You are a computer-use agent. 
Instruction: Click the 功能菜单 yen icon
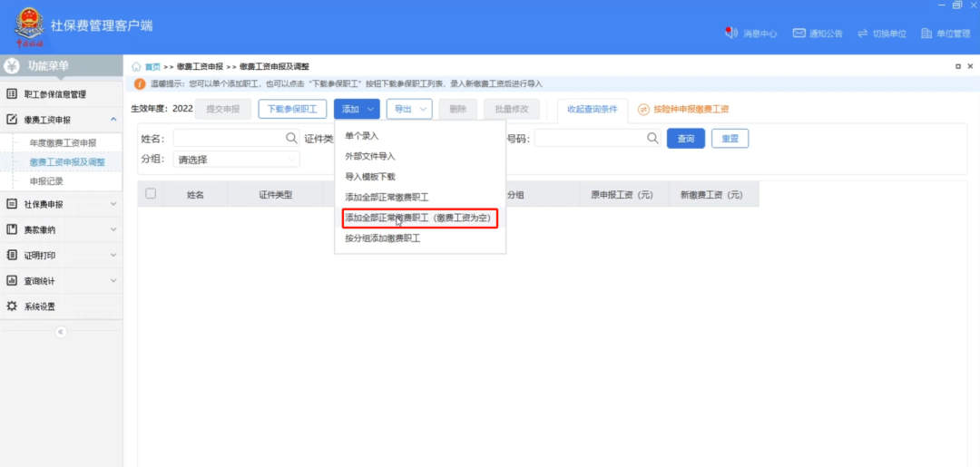point(13,65)
